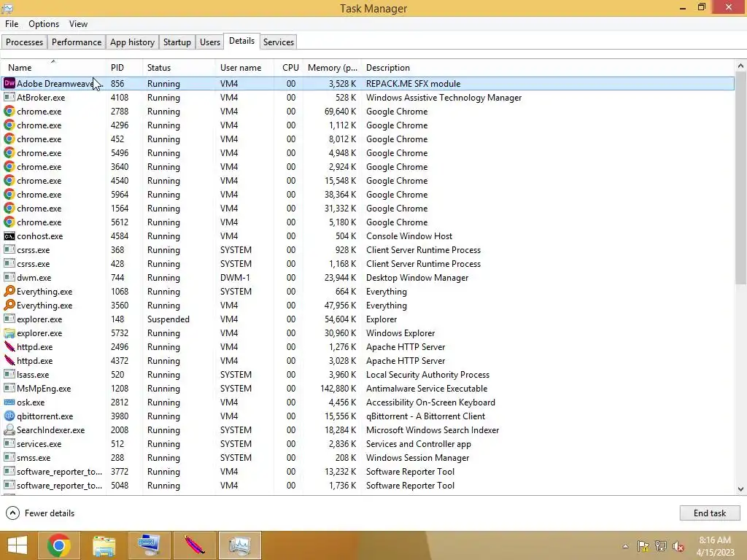This screenshot has height=560, width=747.
Task: Collapse view with Fewer details
Action: tap(41, 513)
